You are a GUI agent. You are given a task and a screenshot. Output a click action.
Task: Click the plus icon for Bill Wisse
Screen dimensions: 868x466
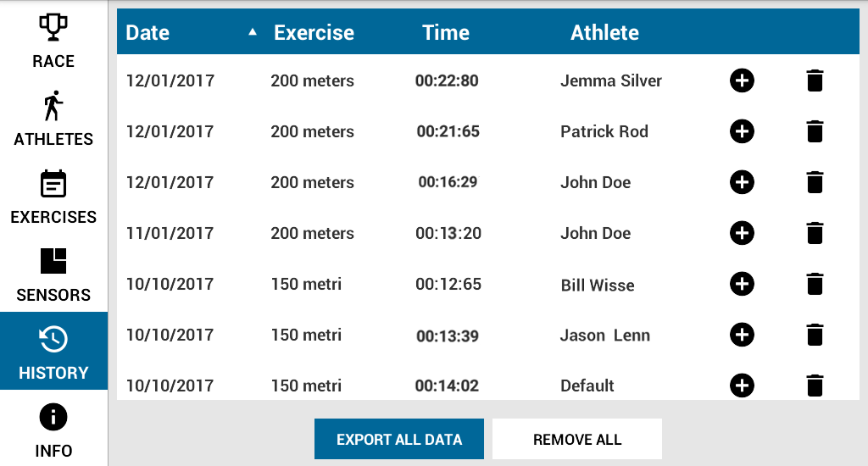pyautogui.click(x=742, y=284)
